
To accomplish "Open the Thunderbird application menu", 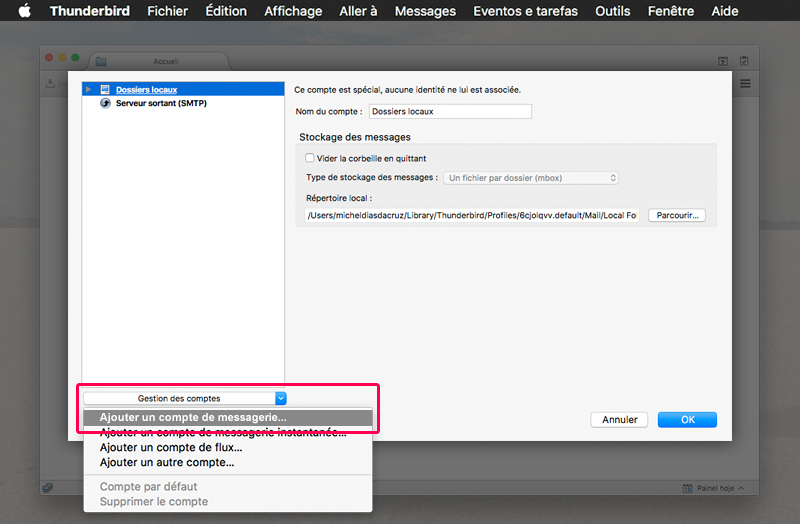I will (x=90, y=11).
